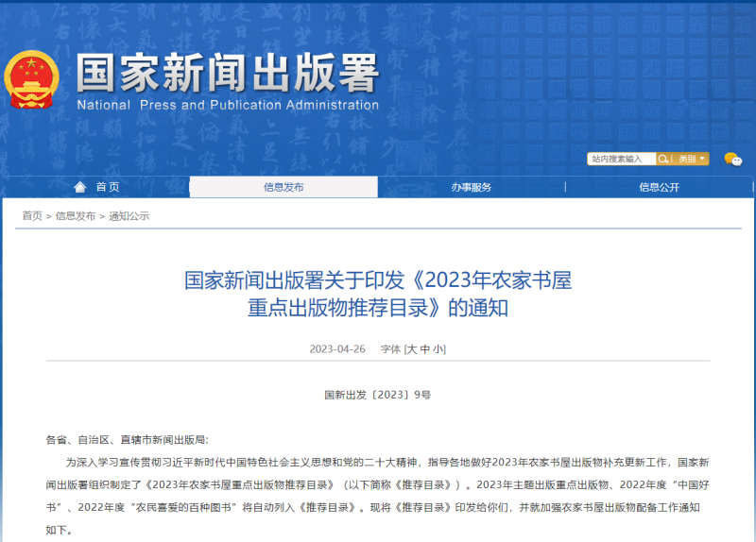Open the 办事服务 navigation tab
The image size is (756, 542).
click(471, 187)
